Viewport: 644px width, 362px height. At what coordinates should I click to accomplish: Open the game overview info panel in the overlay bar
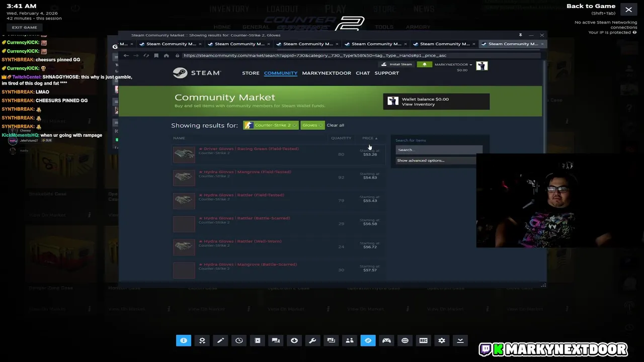pos(184,340)
